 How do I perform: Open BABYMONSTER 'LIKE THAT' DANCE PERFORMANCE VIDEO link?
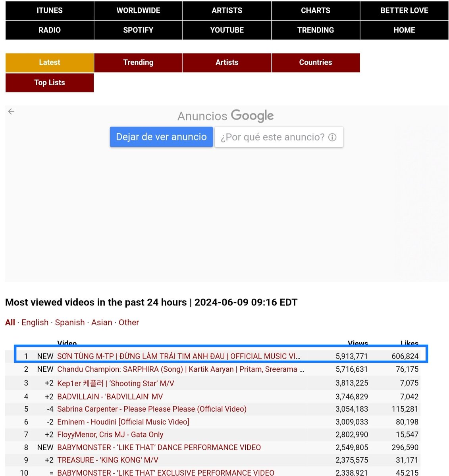pos(159,447)
